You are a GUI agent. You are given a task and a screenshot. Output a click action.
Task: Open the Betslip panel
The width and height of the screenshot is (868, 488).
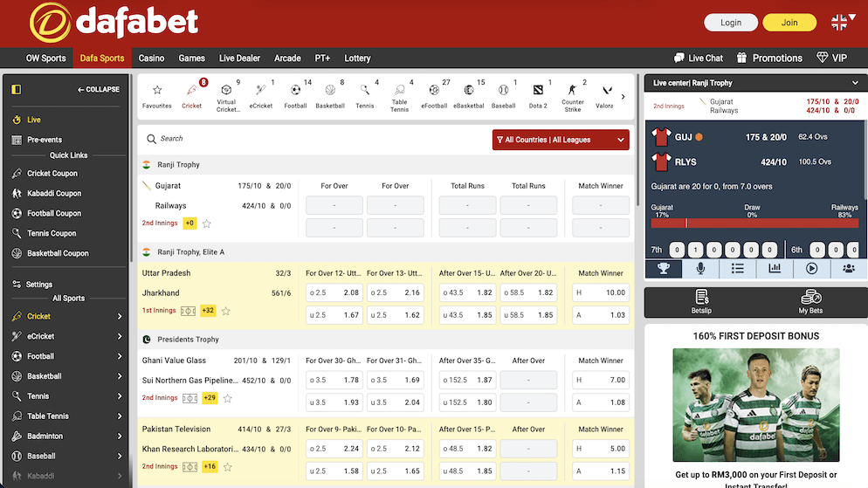tap(701, 302)
